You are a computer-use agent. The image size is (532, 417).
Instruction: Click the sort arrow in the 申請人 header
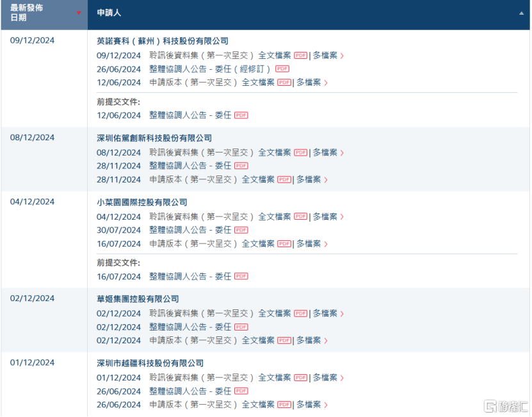click(x=521, y=13)
